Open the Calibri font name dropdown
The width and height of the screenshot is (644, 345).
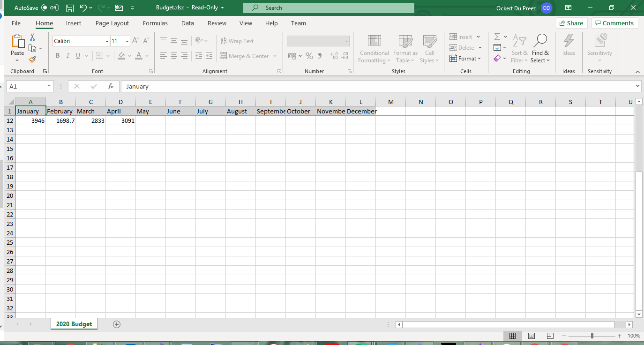pos(107,41)
